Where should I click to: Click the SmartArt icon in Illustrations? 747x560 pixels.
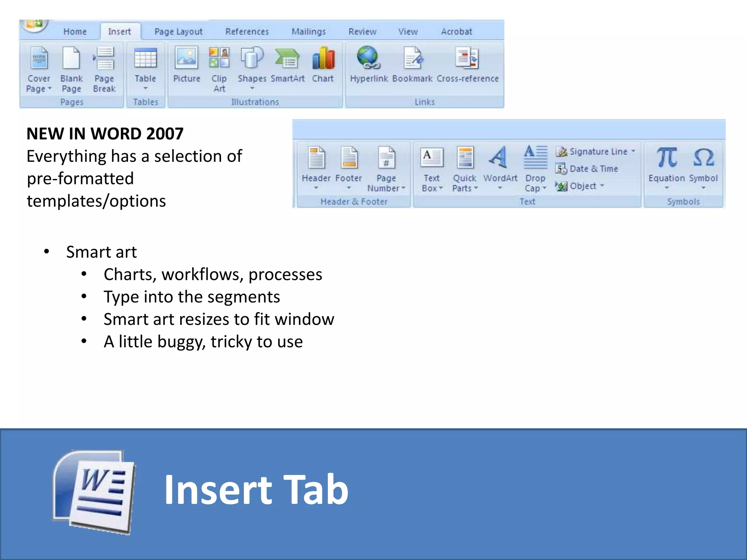point(287,59)
